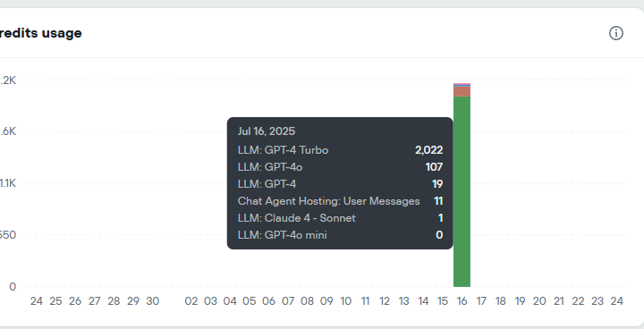Click the green GPT-4 Turbo bar segment
This screenshot has width=644, height=329.
click(462, 191)
